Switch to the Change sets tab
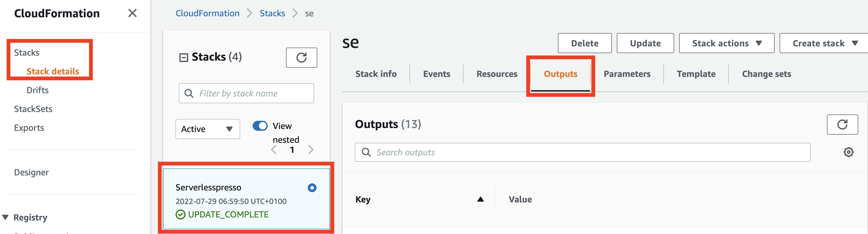This screenshot has width=868, height=234. (766, 74)
